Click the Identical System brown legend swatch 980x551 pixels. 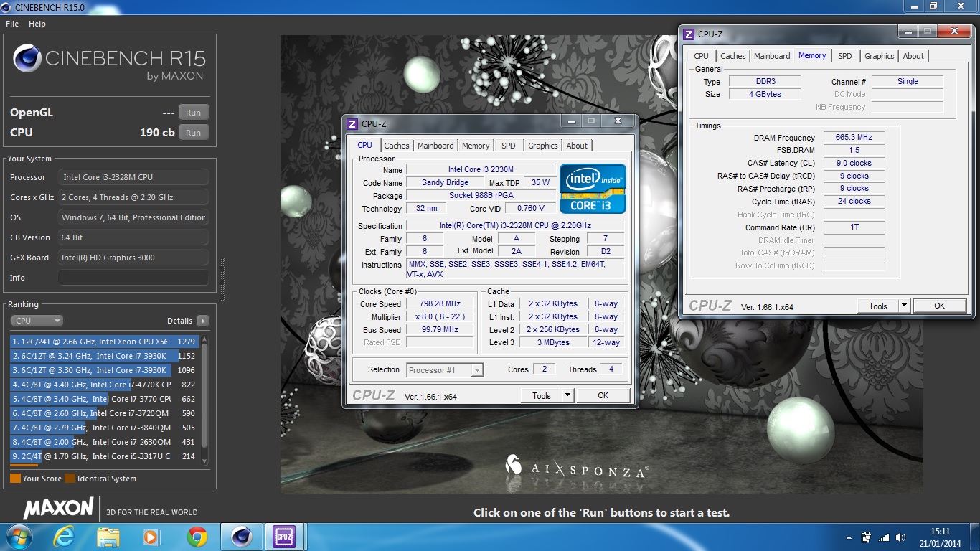(x=70, y=479)
